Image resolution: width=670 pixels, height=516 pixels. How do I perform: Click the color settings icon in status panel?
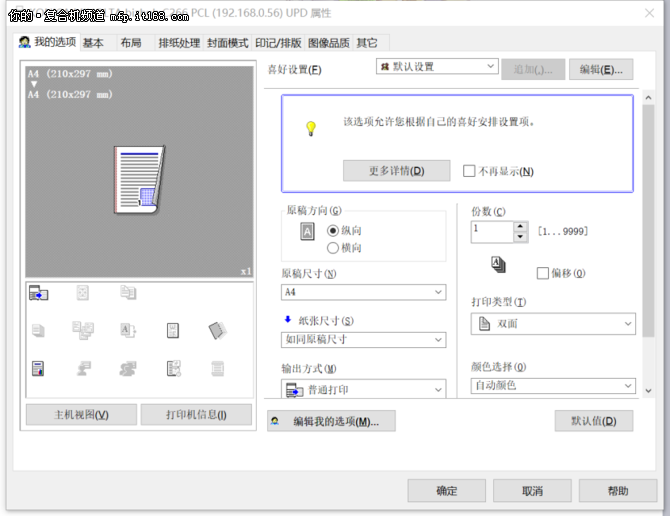click(38, 368)
